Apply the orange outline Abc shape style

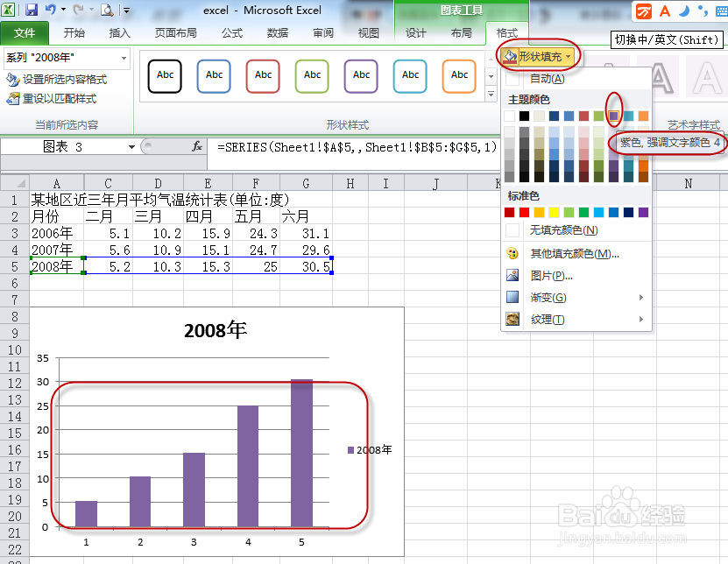[459, 76]
